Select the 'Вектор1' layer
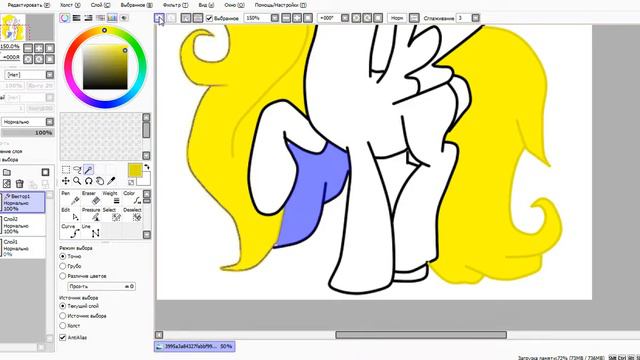 (x=22, y=202)
